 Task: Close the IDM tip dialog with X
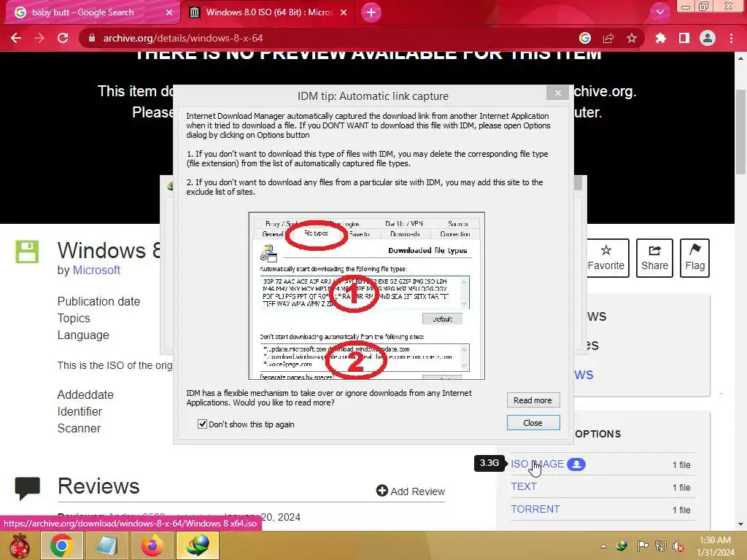[557, 93]
